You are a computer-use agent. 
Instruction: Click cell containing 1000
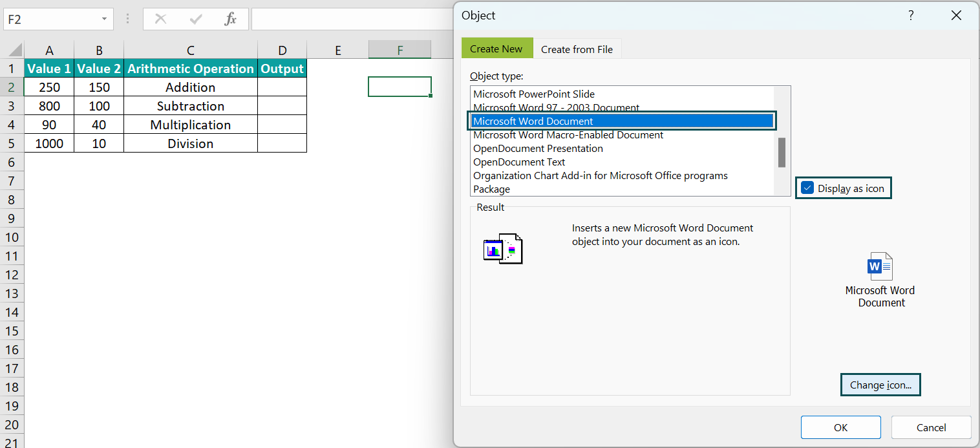[x=49, y=144]
